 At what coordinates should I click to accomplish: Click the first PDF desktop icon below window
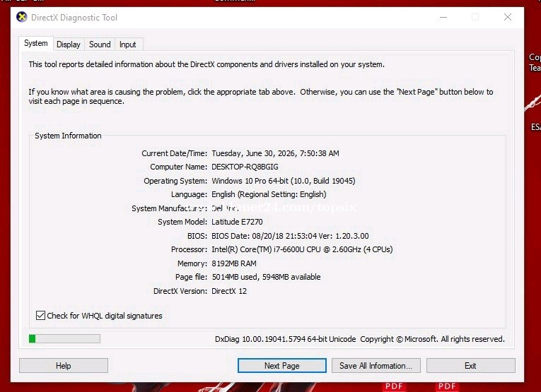[394, 386]
